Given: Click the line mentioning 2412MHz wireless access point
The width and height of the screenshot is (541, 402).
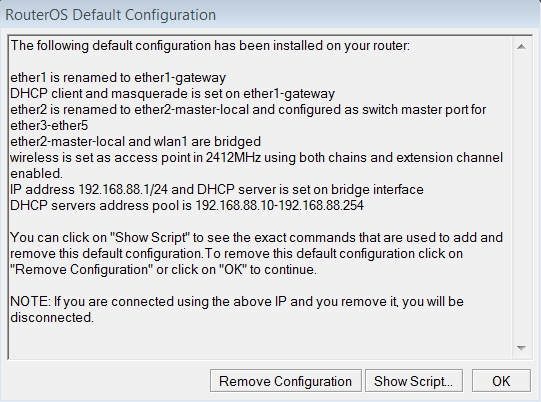Looking at the screenshot, I should point(256,157).
